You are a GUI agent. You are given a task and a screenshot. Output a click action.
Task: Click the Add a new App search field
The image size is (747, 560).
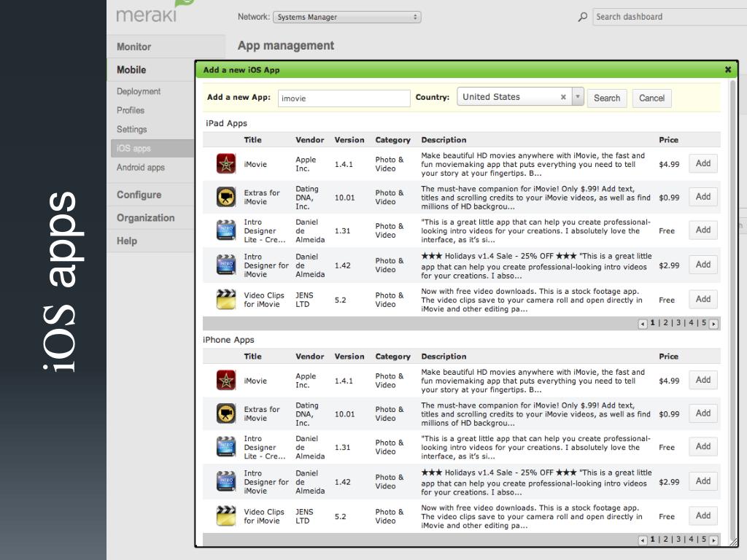pyautogui.click(x=344, y=98)
